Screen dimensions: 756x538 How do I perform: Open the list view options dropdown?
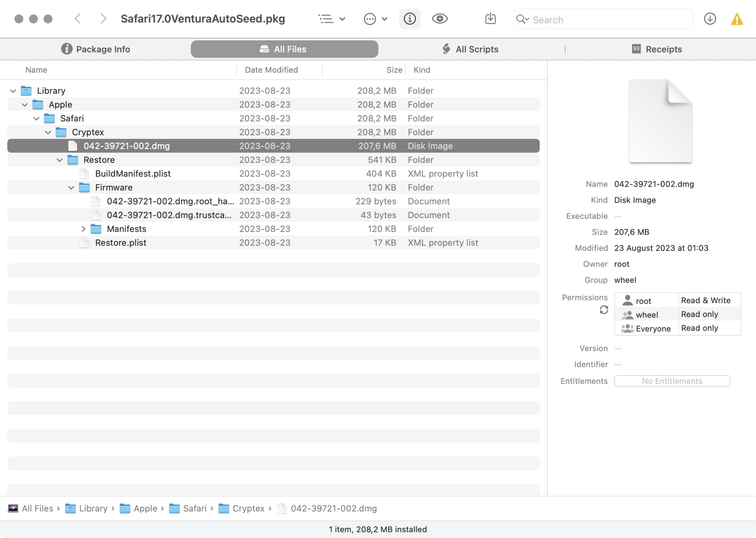tap(332, 19)
